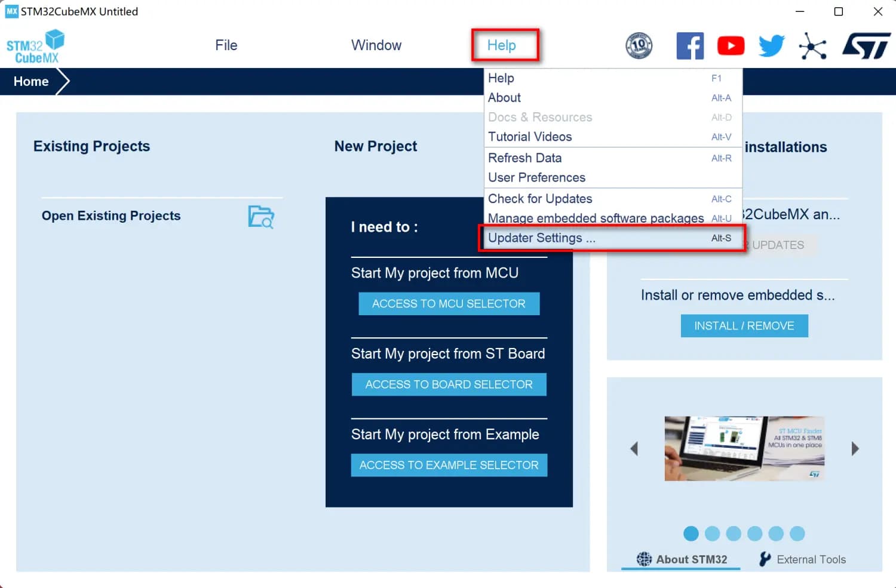Click the INSTALL / REMOVE button

pos(744,326)
